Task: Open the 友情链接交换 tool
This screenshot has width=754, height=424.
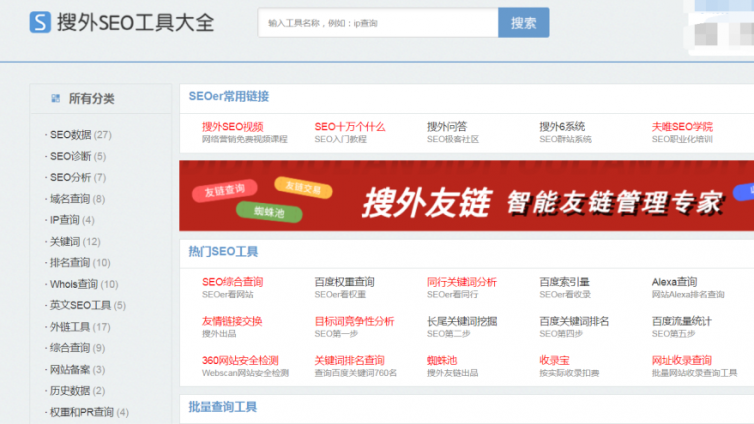Action: coord(232,321)
